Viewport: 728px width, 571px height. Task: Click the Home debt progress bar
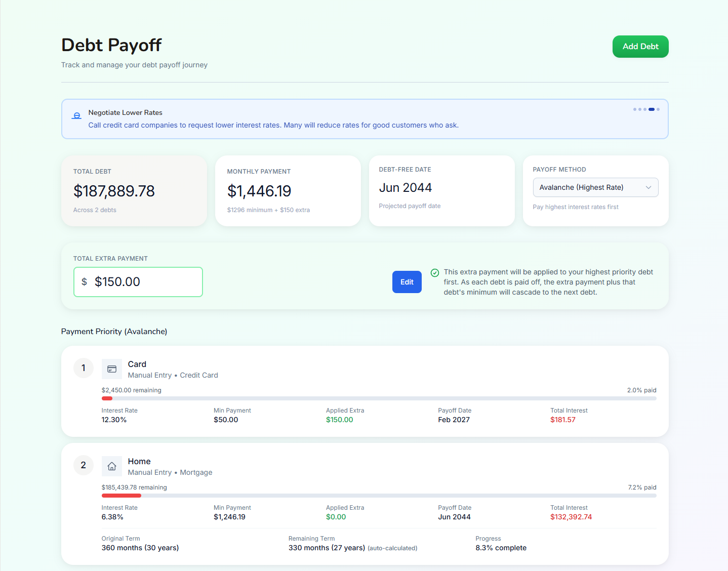(x=379, y=496)
